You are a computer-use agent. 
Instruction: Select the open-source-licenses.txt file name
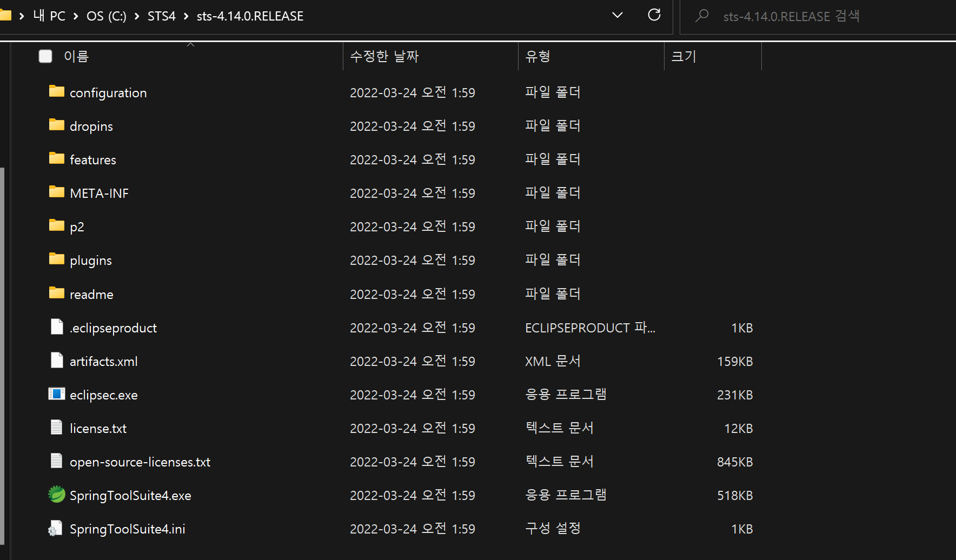click(x=140, y=462)
